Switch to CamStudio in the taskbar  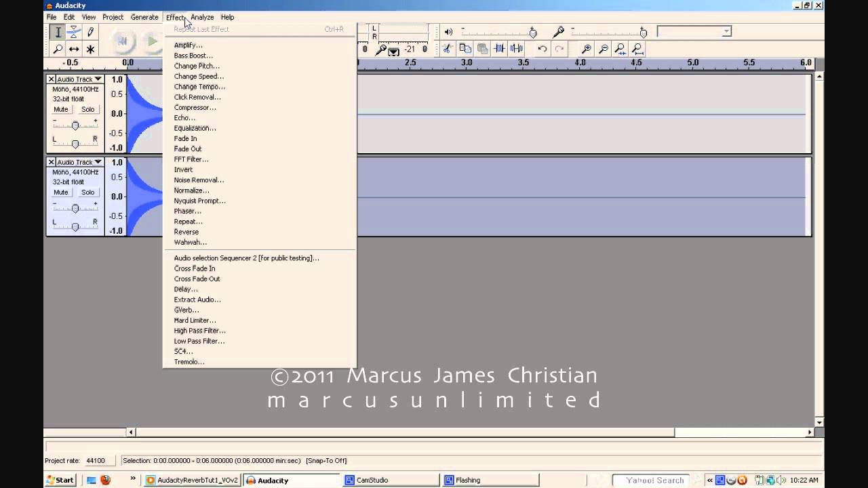coord(390,480)
